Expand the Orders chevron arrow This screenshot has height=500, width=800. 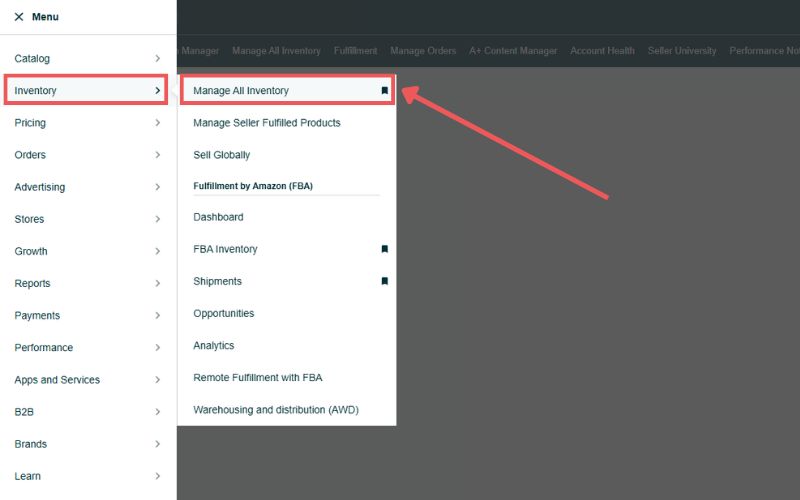click(x=158, y=155)
